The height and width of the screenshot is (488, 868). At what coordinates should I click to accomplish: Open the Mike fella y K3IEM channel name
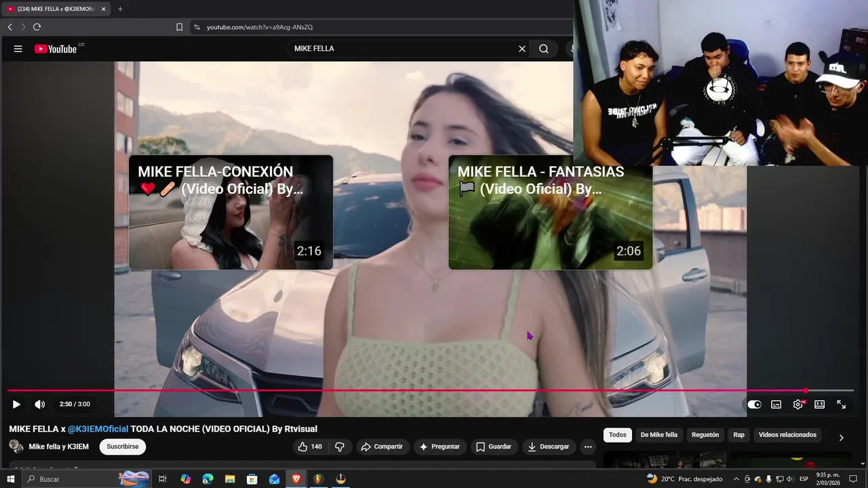tap(58, 447)
